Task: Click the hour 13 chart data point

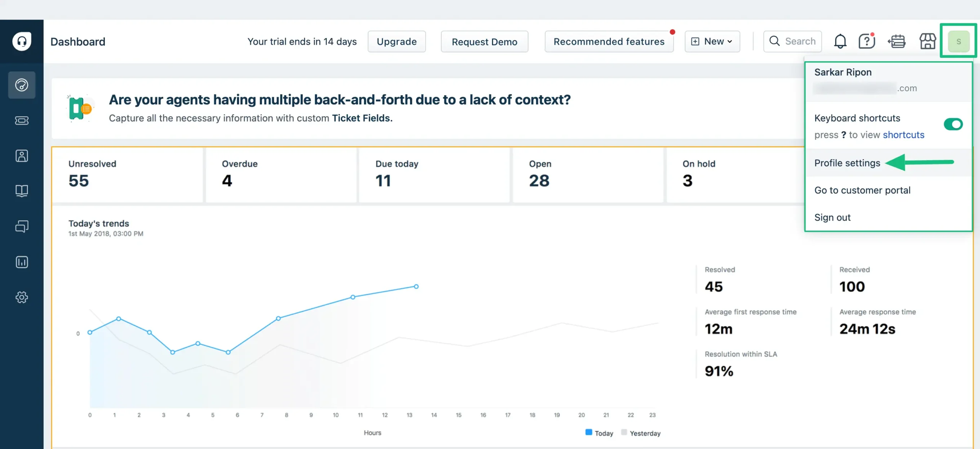Action: click(416, 286)
